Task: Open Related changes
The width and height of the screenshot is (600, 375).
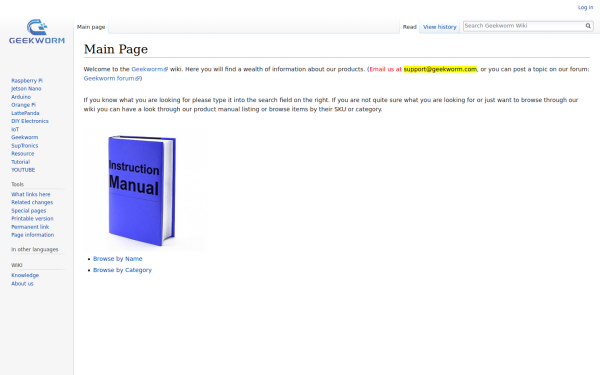Action: pos(32,202)
